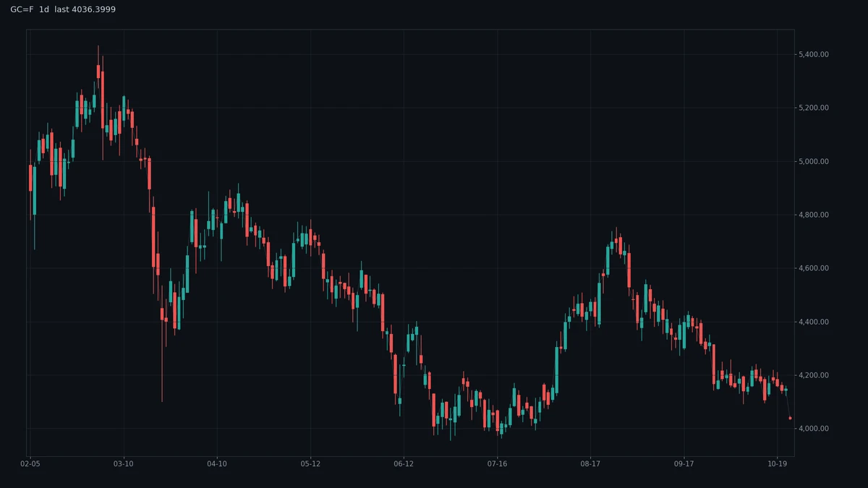Screen dimensions: 868x488
Task: Select the 04-10 date axis label
Action: click(217, 463)
